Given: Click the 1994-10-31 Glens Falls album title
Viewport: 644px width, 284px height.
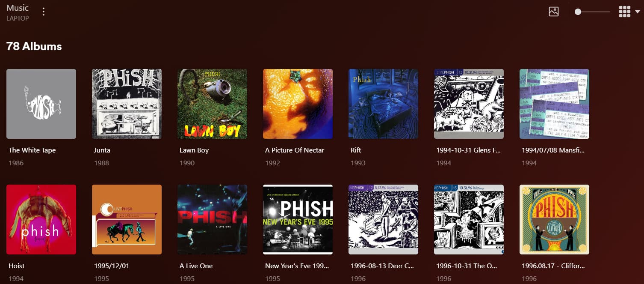Looking at the screenshot, I should 468,150.
